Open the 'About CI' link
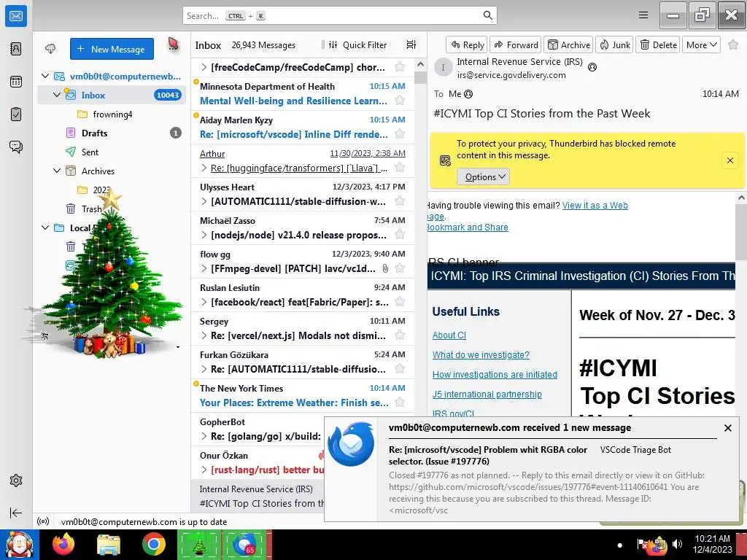Screen dimensions: 747x560 point(449,335)
